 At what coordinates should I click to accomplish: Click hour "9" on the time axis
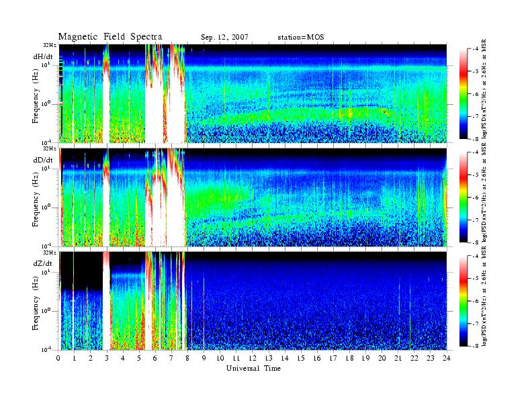pos(204,358)
